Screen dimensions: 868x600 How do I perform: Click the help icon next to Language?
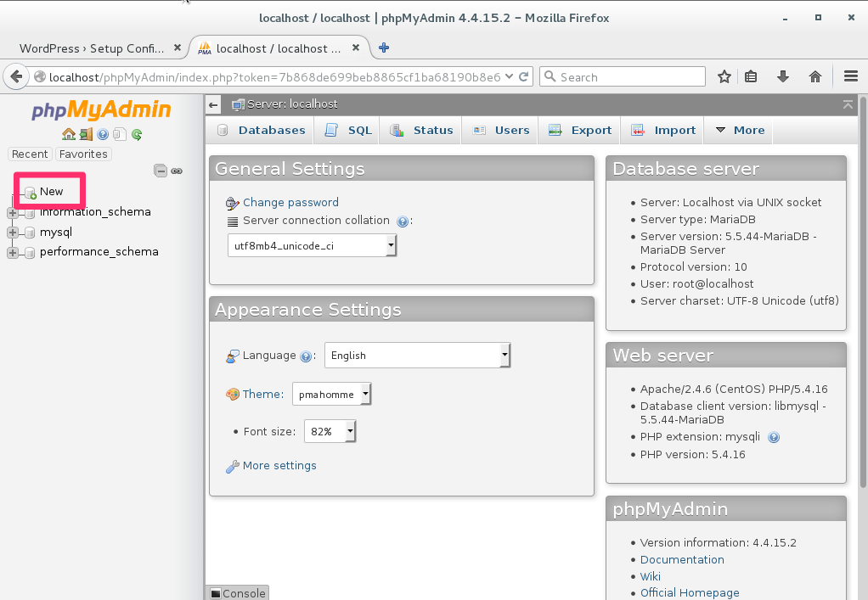pyautogui.click(x=306, y=356)
